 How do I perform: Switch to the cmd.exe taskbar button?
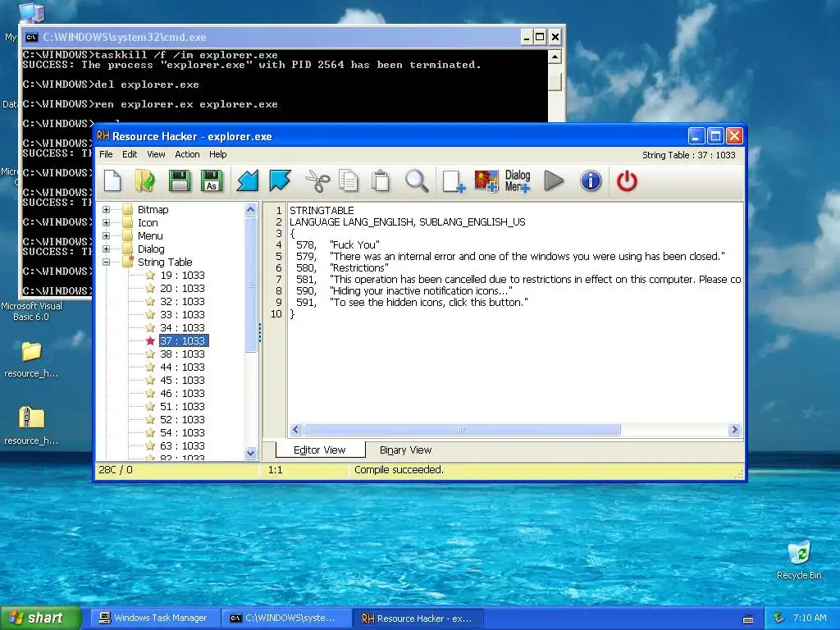pyautogui.click(x=286, y=618)
